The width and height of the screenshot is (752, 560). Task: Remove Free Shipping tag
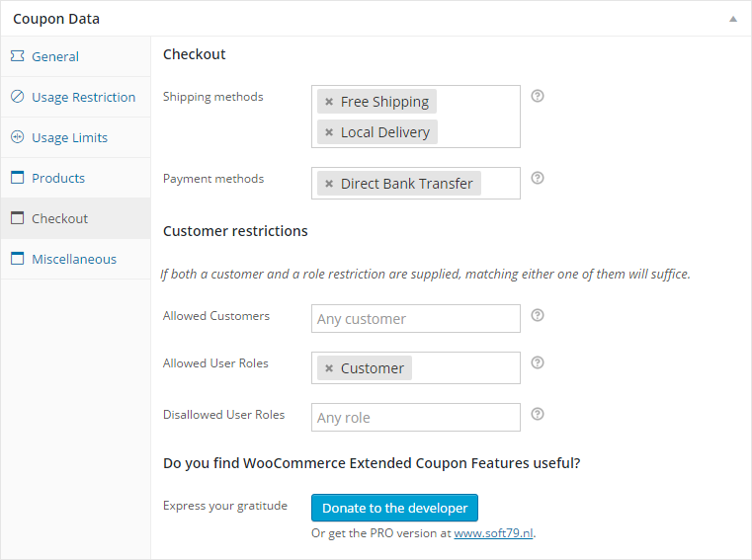coord(329,102)
